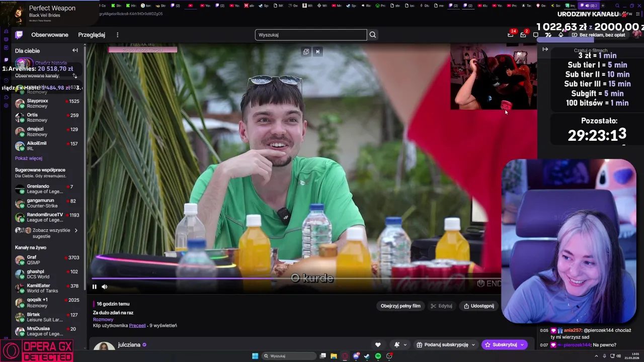Click pierozek144 username in chat
The height and width of the screenshot is (362, 644).
click(x=577, y=345)
